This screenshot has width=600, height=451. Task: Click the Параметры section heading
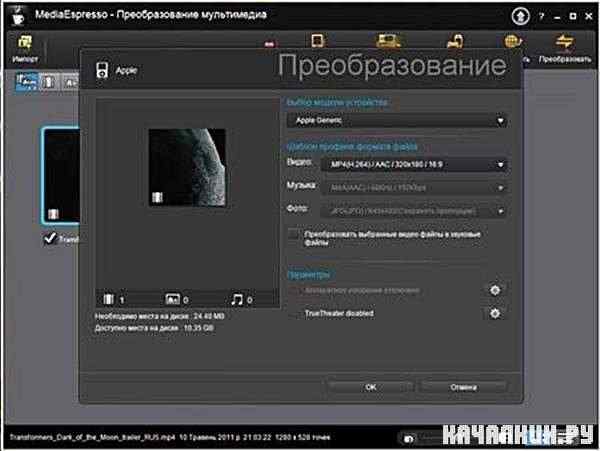(x=308, y=274)
